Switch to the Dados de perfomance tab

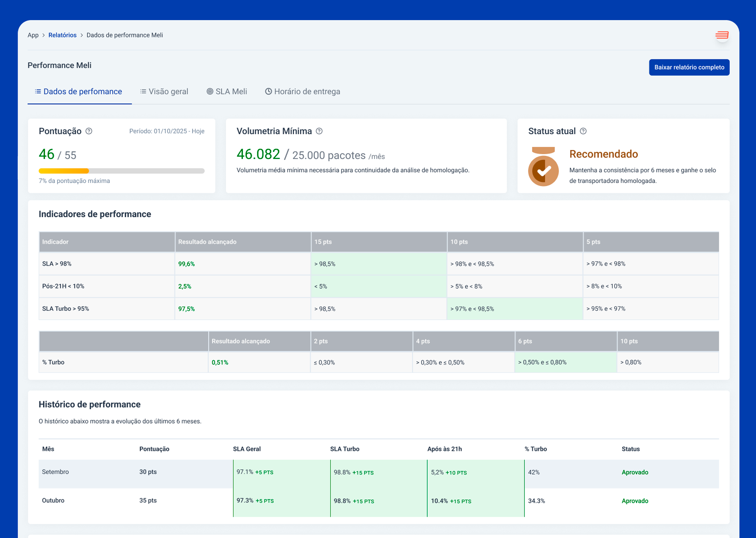click(x=80, y=92)
